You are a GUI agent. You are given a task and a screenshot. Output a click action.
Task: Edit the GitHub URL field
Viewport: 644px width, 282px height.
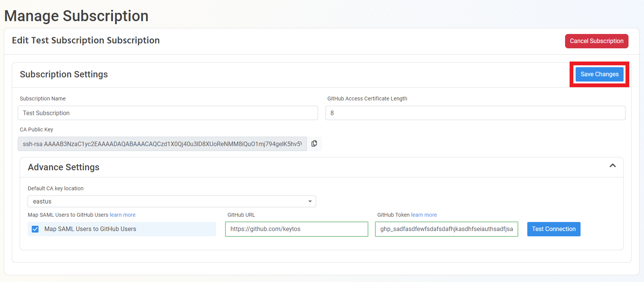pos(297,229)
